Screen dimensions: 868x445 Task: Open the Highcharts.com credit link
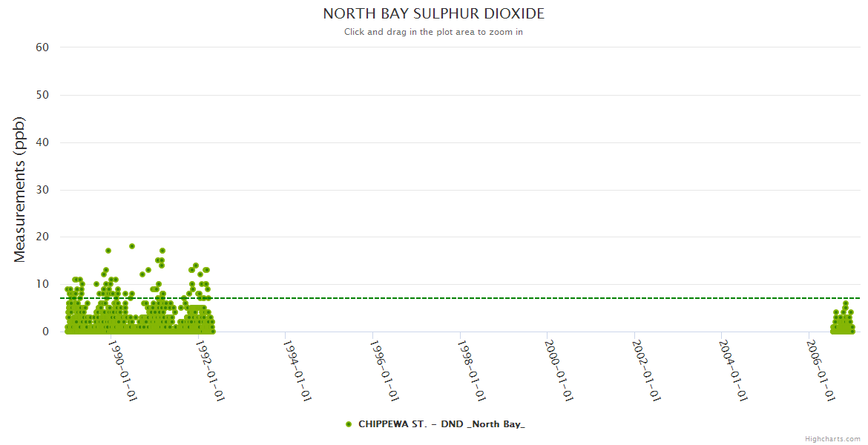coord(832,438)
